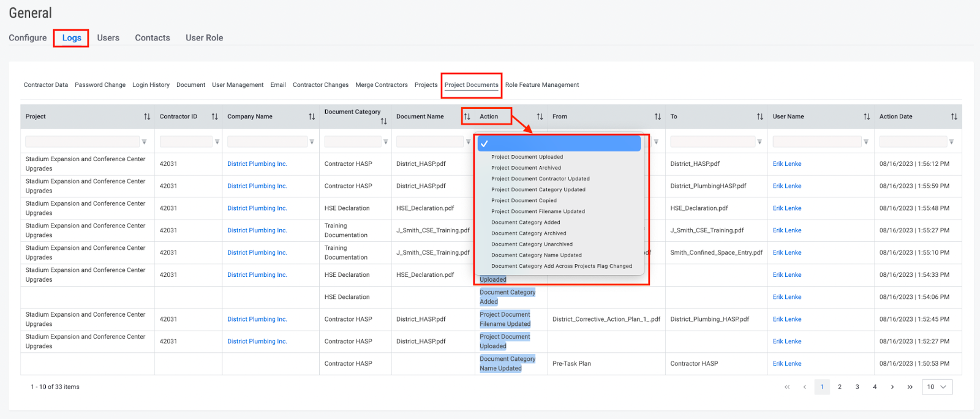Select 'Project Document Filename Updated' option
Viewport: 980px width, 419px height.
538,211
